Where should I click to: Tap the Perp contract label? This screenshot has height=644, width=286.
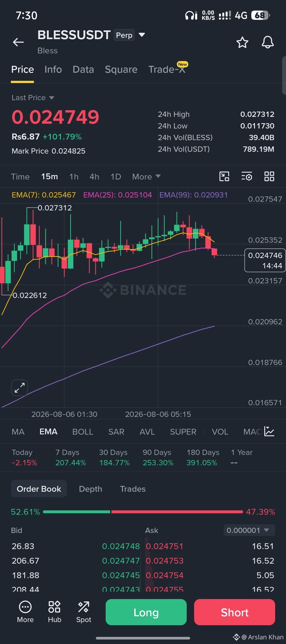point(124,35)
